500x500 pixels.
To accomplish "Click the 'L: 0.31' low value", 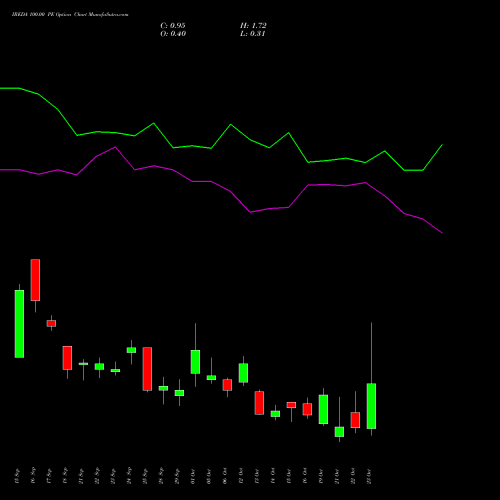I will [253, 34].
